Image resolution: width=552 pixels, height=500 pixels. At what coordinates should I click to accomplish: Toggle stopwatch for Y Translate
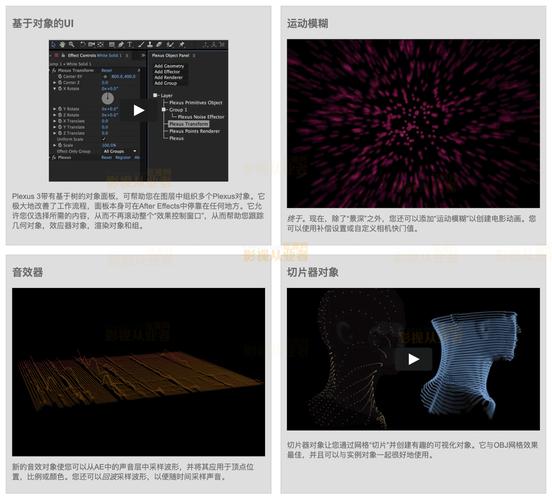[x=60, y=127]
